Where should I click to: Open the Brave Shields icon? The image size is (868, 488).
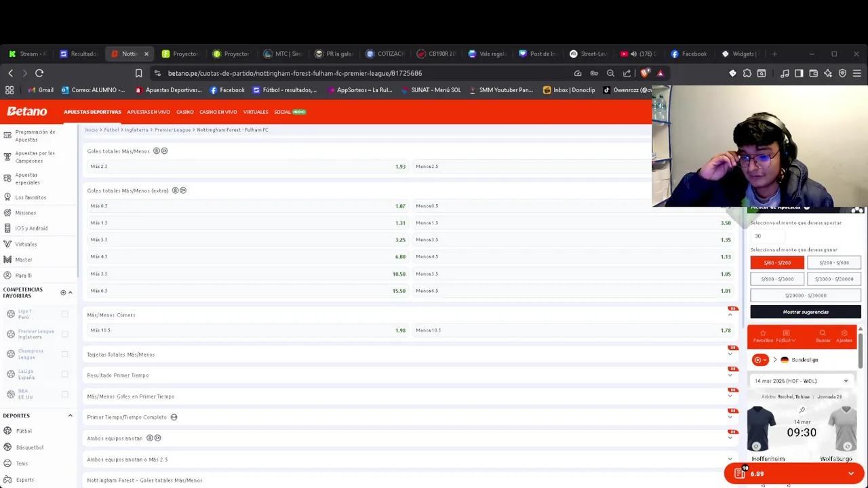click(644, 73)
